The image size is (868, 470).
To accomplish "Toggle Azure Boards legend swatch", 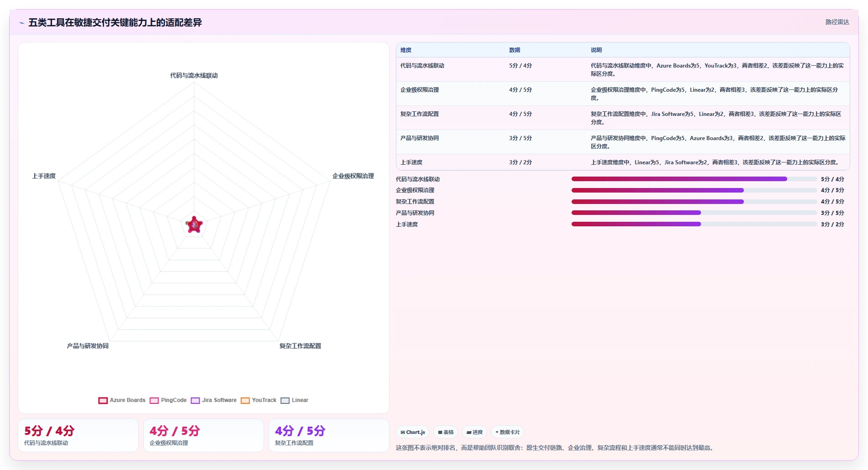I will click(103, 400).
